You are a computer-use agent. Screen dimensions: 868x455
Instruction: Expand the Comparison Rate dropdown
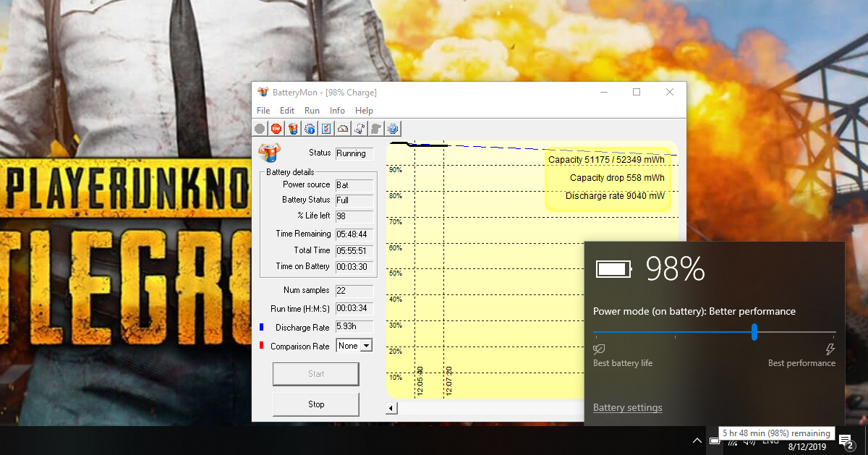pos(366,346)
